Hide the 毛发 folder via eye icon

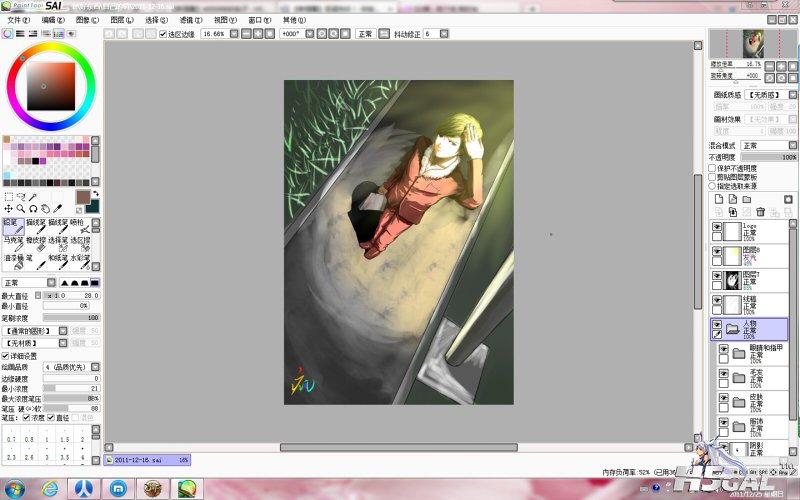723,373
